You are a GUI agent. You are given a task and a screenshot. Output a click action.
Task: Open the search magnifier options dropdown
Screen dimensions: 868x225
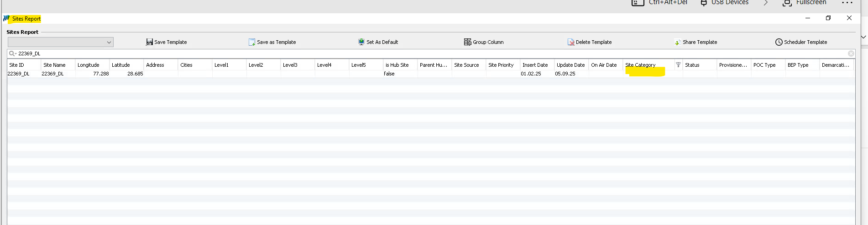[12, 54]
